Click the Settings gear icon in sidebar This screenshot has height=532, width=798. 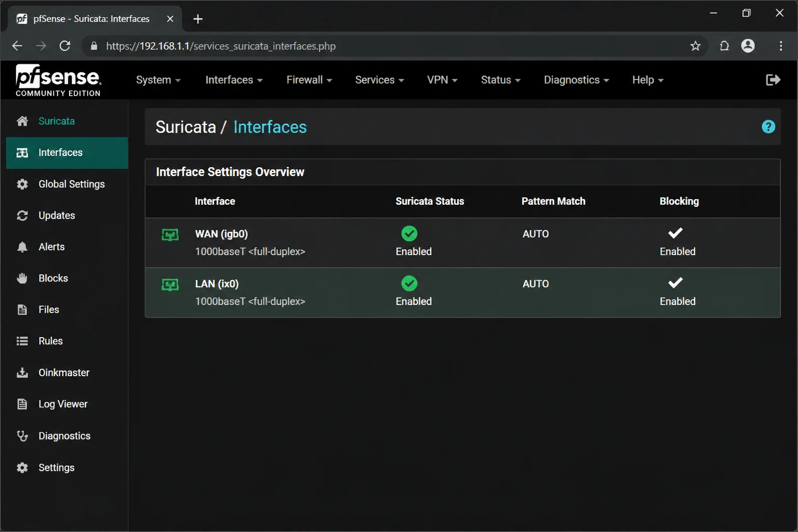click(22, 468)
